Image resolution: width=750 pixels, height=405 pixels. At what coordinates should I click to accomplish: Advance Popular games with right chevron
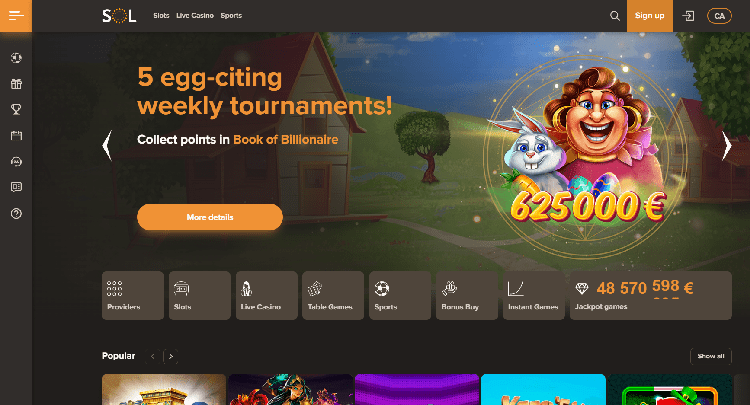pyautogui.click(x=171, y=356)
